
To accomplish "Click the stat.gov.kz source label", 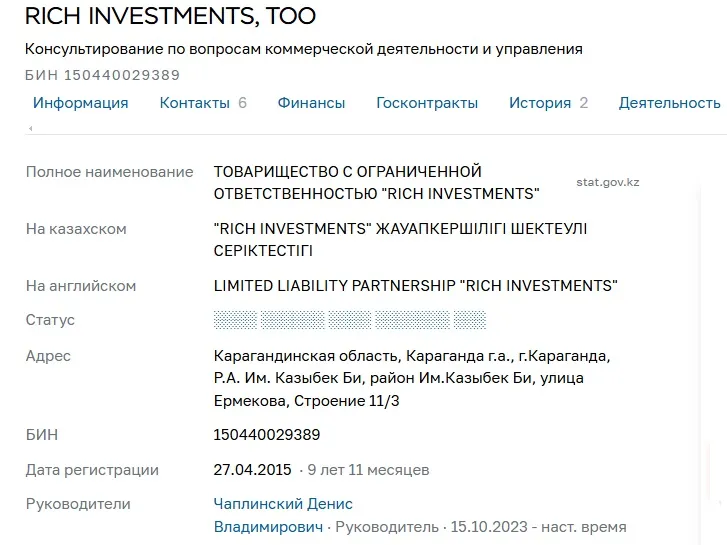I will [608, 182].
